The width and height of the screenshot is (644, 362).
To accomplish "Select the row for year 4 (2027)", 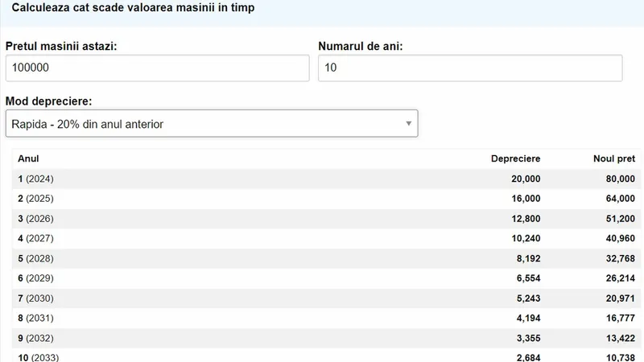I will coord(35,238).
